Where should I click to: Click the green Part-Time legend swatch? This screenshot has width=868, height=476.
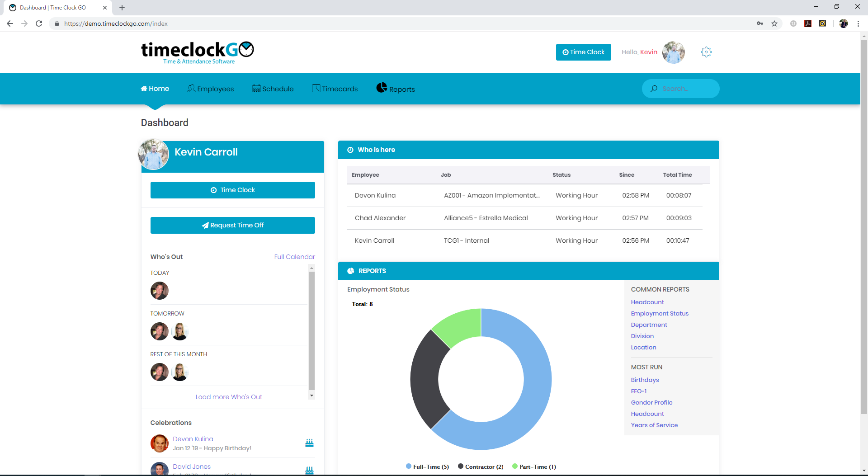[x=515, y=466]
